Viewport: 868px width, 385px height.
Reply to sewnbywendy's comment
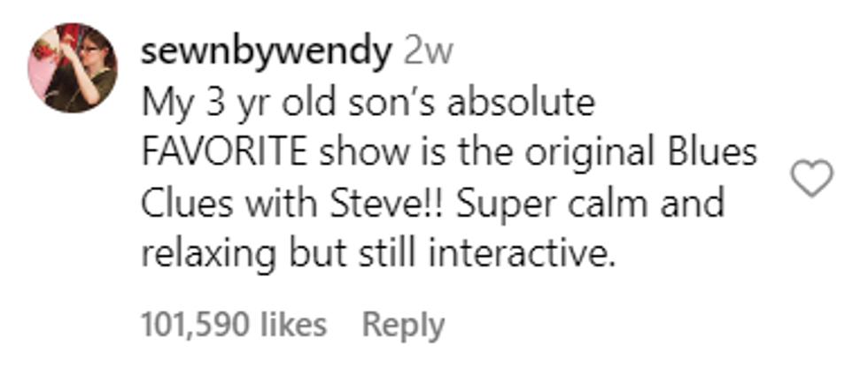point(403,325)
